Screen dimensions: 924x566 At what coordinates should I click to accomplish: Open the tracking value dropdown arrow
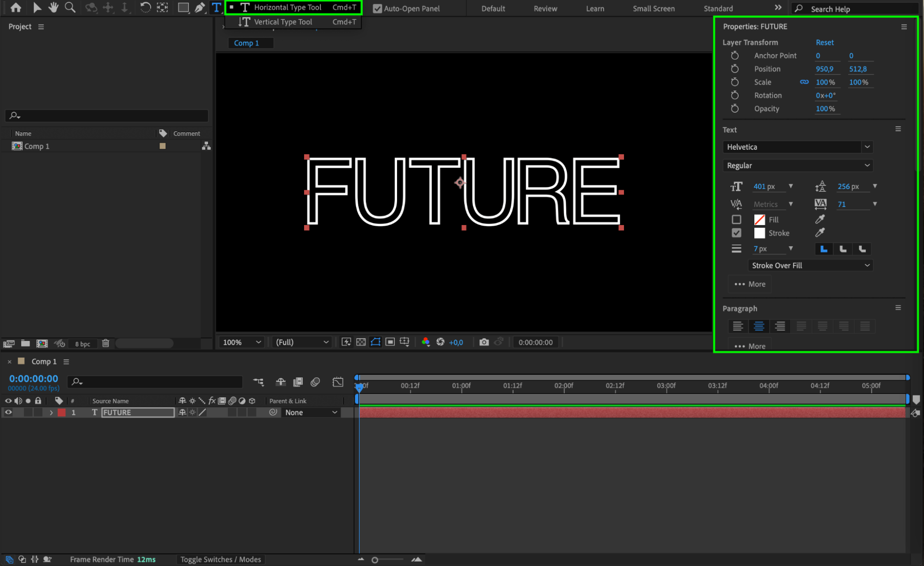tap(875, 204)
